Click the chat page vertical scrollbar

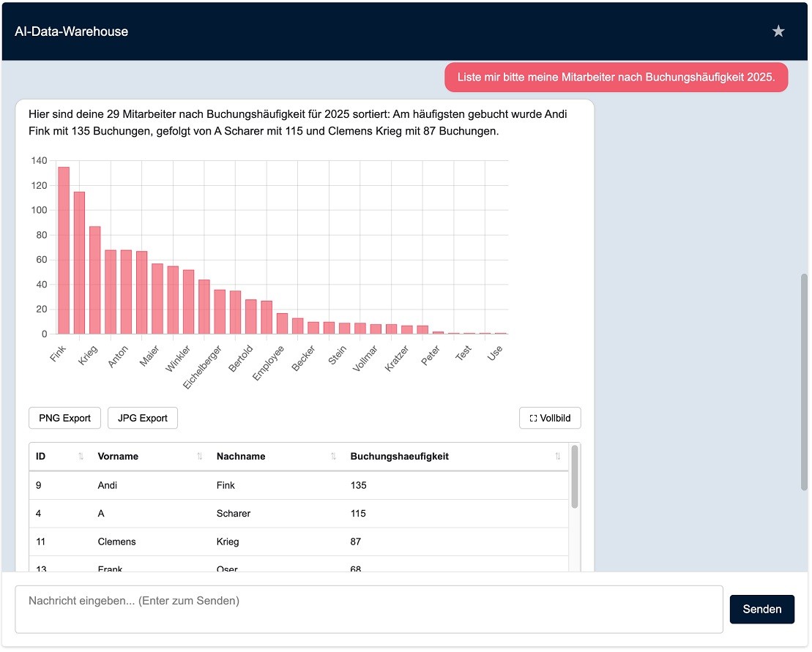(x=804, y=382)
